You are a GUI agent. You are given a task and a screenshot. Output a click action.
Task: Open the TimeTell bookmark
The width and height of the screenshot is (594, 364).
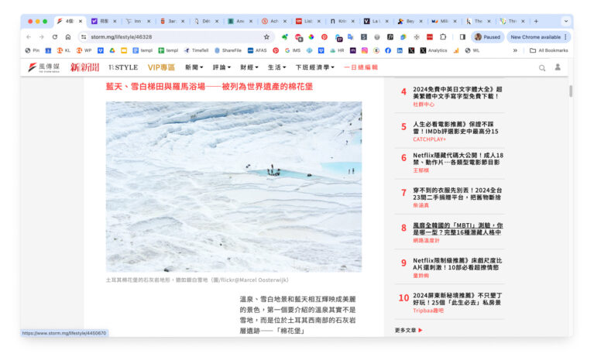[196, 50]
